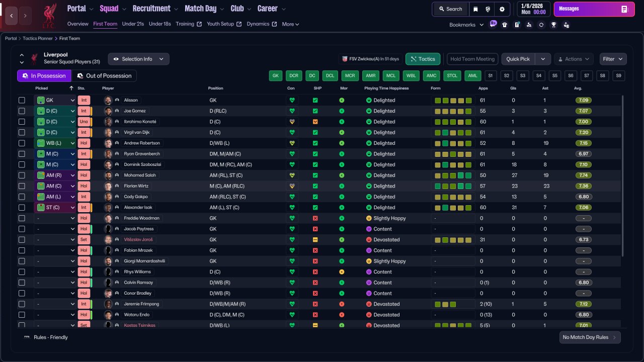Open the Filter dropdown
644x362 pixels.
613,59
